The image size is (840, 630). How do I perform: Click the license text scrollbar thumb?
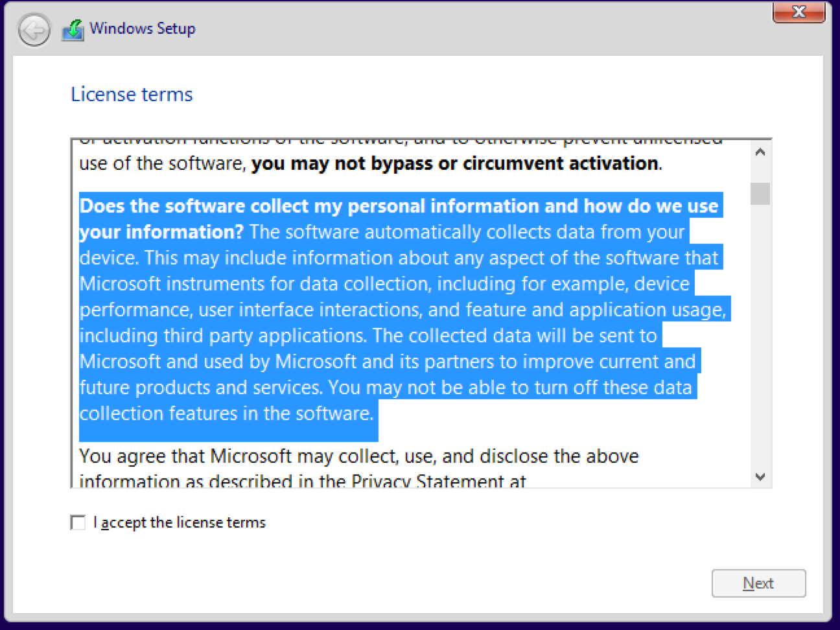pos(761,194)
